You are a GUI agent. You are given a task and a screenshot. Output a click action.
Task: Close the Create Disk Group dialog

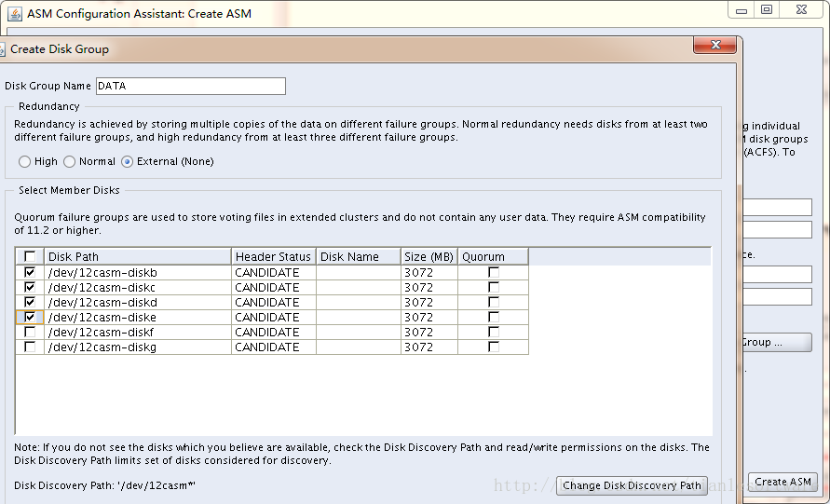[x=714, y=45]
